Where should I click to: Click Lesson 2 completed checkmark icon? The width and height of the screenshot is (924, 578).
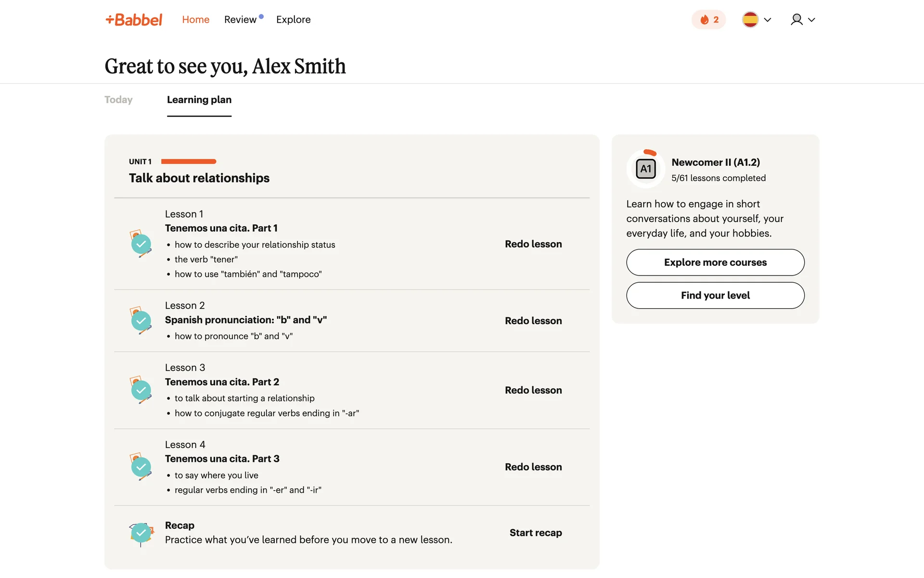[141, 321]
